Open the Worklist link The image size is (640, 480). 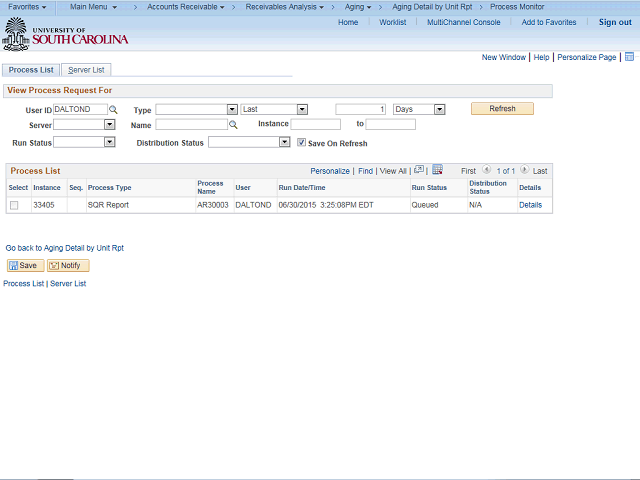(x=393, y=22)
